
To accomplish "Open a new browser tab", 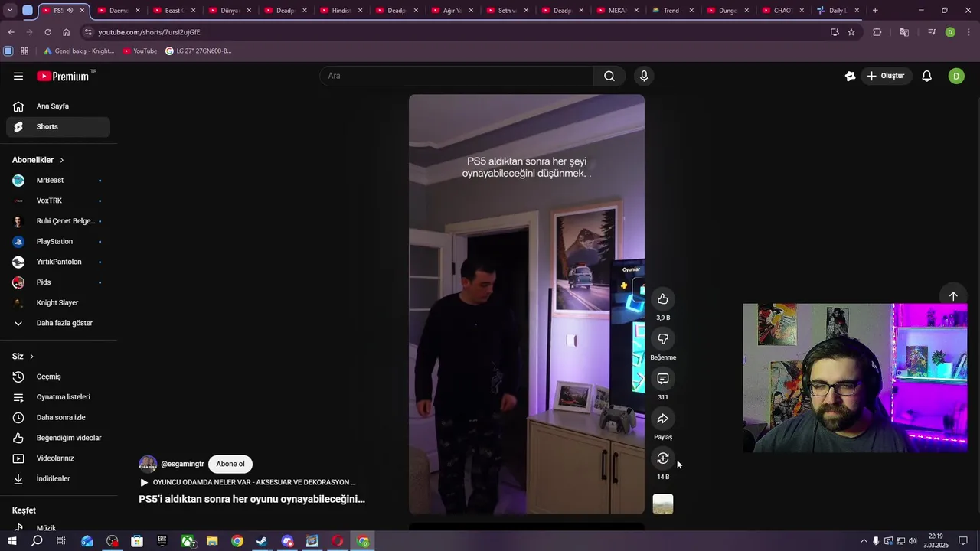I will [875, 11].
